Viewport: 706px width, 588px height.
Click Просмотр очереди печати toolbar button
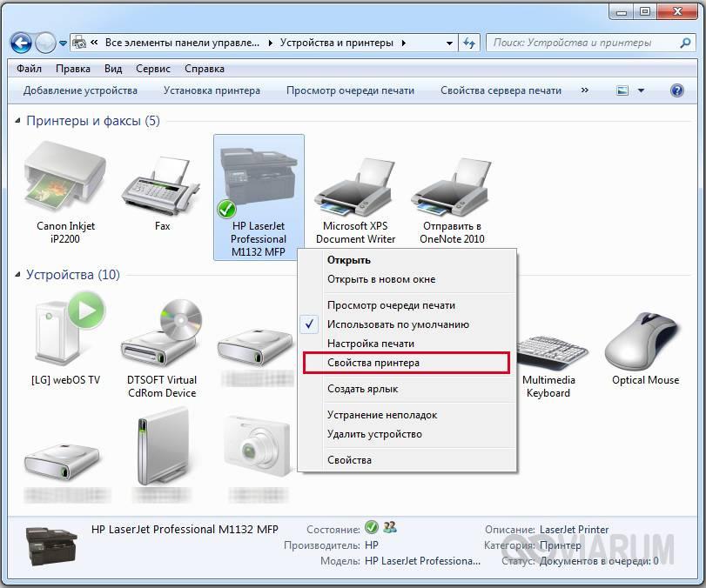(x=350, y=90)
